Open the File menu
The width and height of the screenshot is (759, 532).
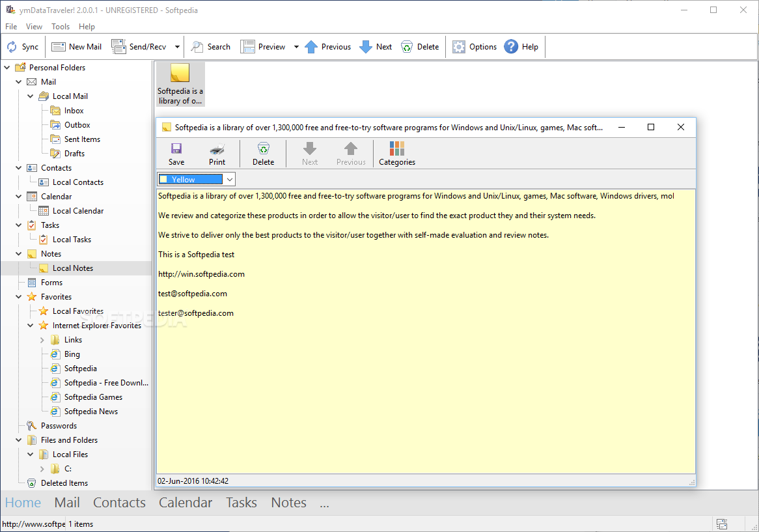click(11, 27)
